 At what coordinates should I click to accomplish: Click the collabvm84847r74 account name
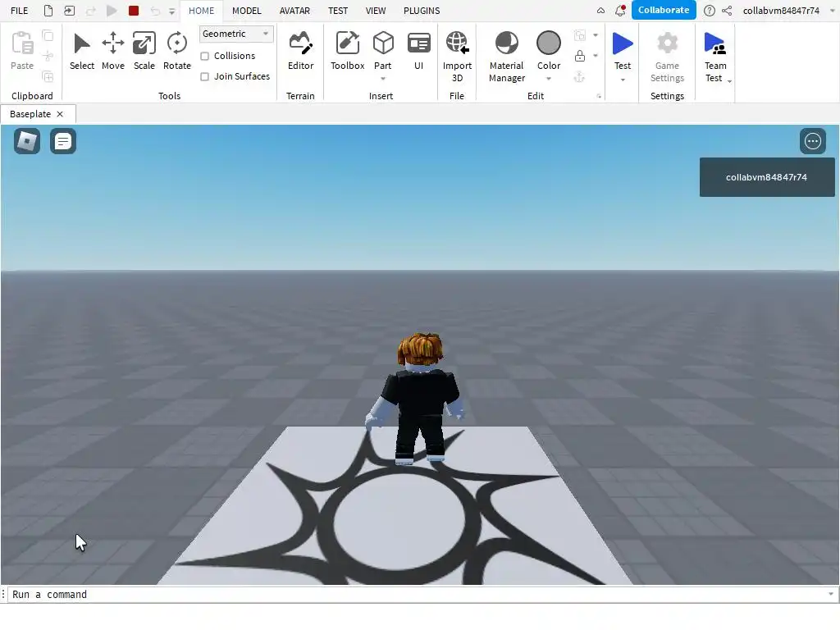[781, 11]
